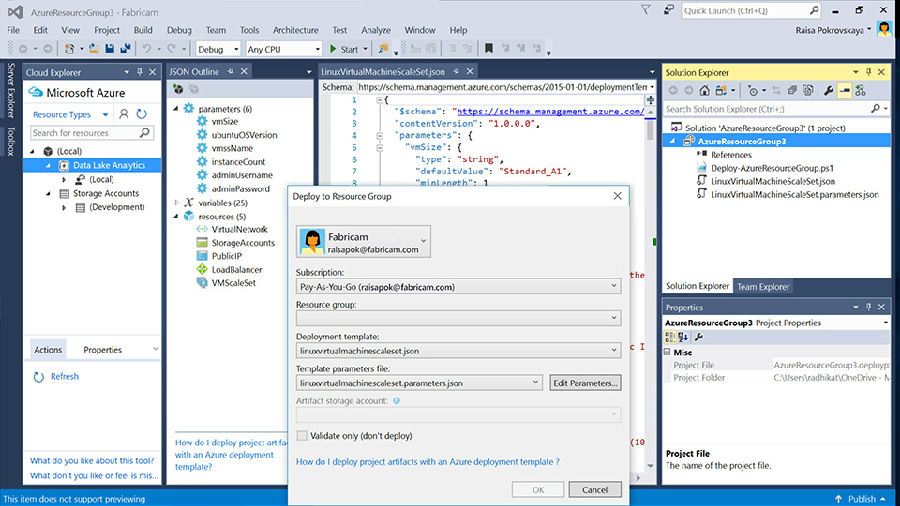Click the search magnifier in Cloud Explorer
Screen dimensions: 900x506
[145, 133]
